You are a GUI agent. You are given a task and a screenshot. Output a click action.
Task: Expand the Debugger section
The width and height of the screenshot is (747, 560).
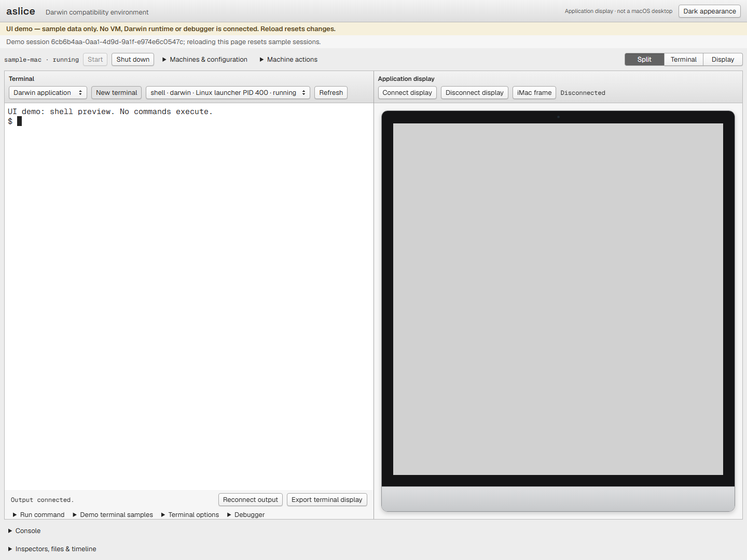tap(246, 515)
